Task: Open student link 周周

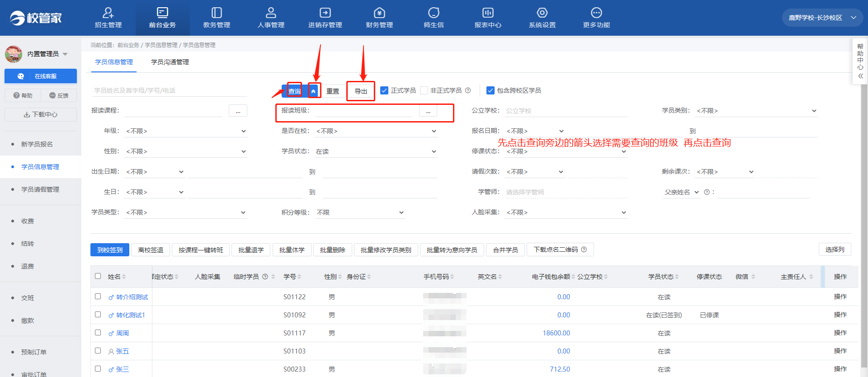Action: (123, 333)
